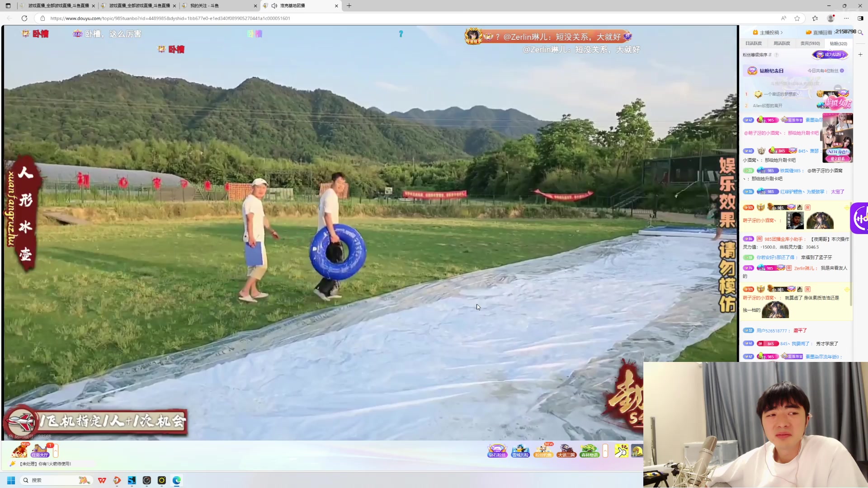Viewport: 868px width, 488px height.
Task: Click the taskbar search box
Action: click(x=57, y=480)
